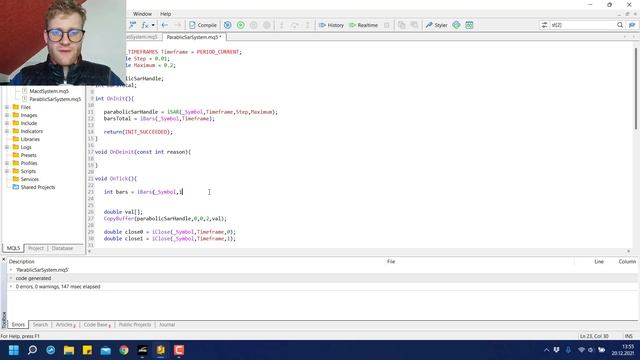This screenshot has width=640, height=360.
Task: Open red Camtasia icon on taskbar
Action: [179, 350]
